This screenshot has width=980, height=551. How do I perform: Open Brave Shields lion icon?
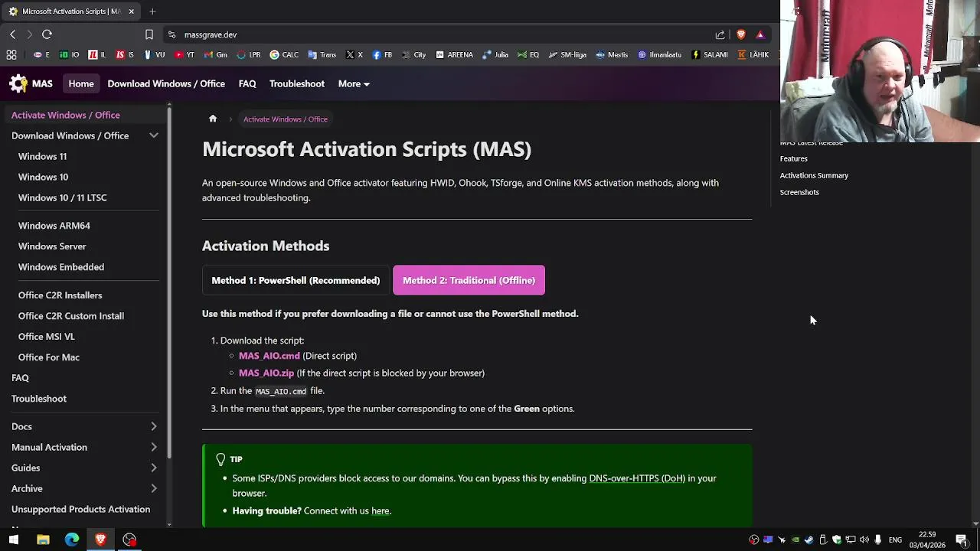pos(741,34)
